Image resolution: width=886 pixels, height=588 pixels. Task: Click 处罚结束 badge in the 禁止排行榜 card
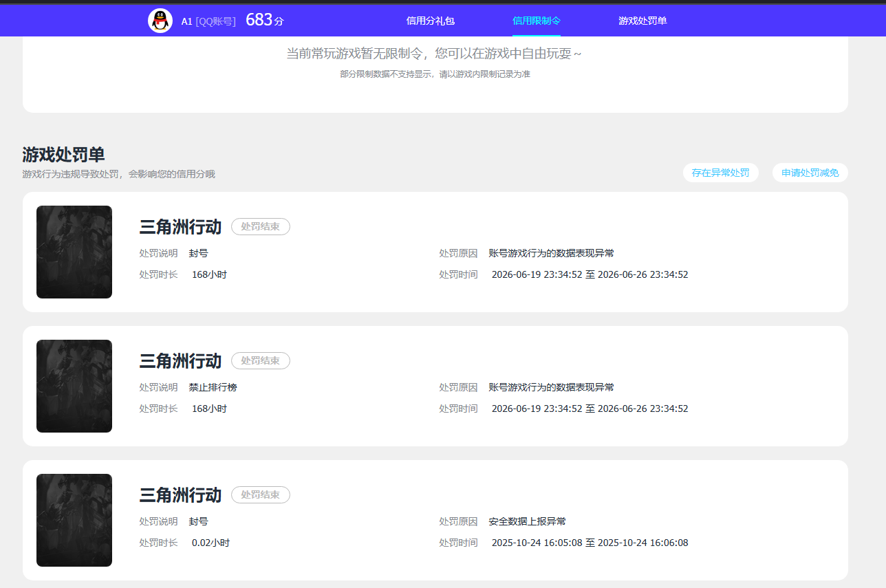tap(261, 360)
